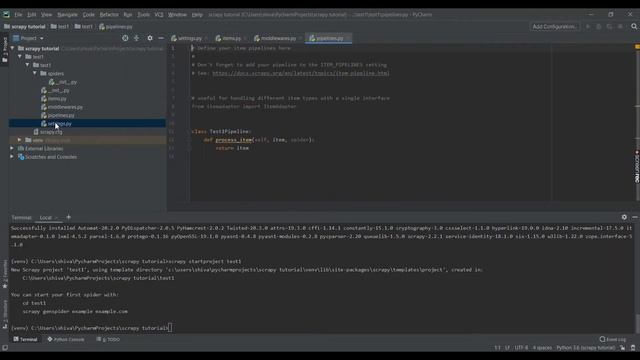640x360 pixels.
Task: Open the Navigate menu
Action: tap(67, 14)
